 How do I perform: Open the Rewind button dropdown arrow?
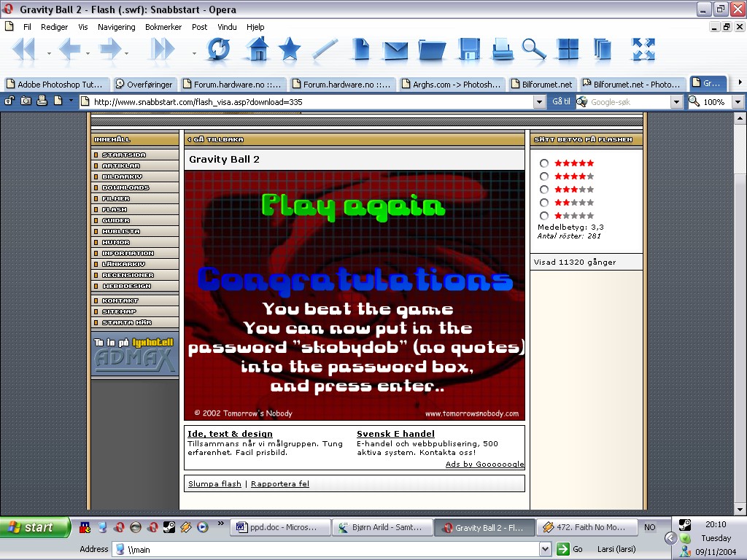click(49, 53)
